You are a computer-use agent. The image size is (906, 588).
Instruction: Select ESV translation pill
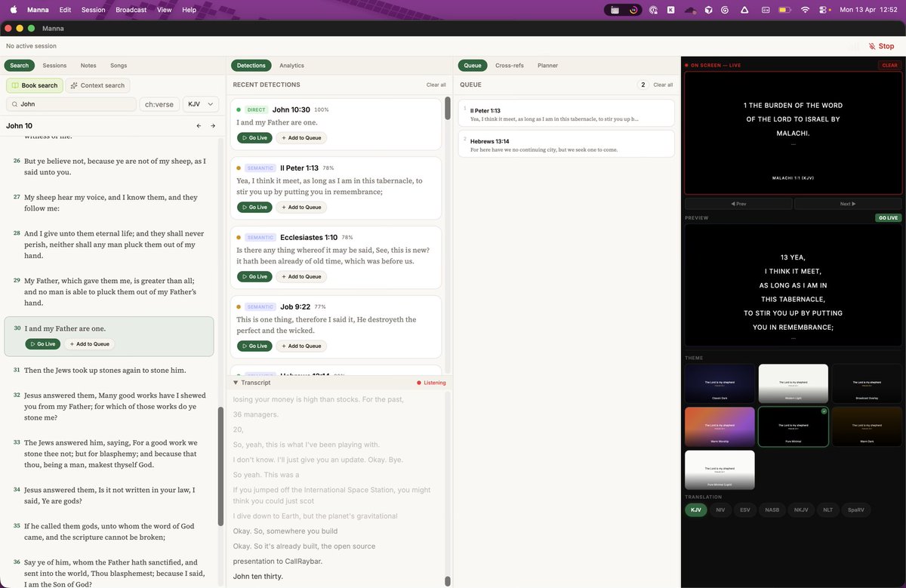[745, 510]
